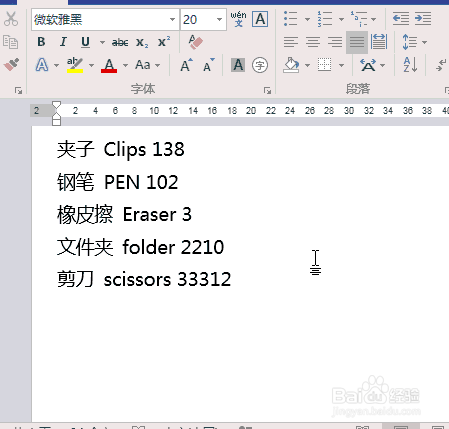
Task: Apply yellow text highlight color
Action: [75, 65]
